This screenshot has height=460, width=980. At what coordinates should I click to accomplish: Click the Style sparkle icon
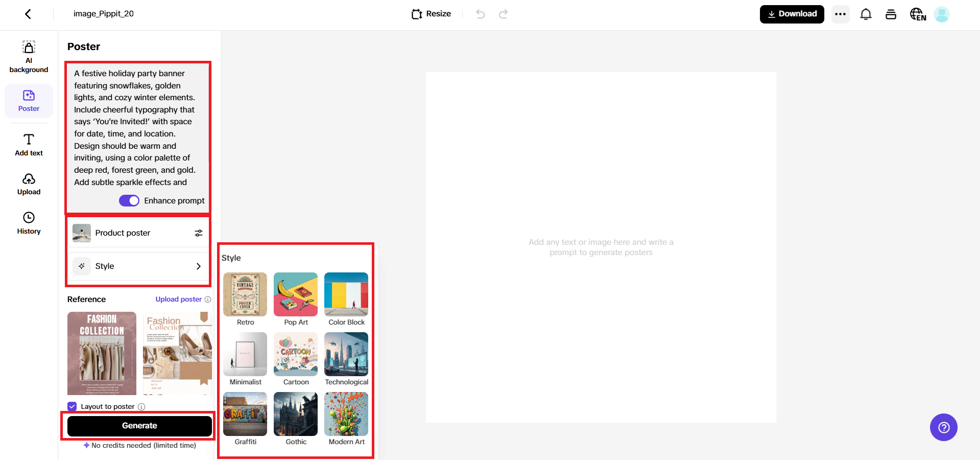(82, 266)
